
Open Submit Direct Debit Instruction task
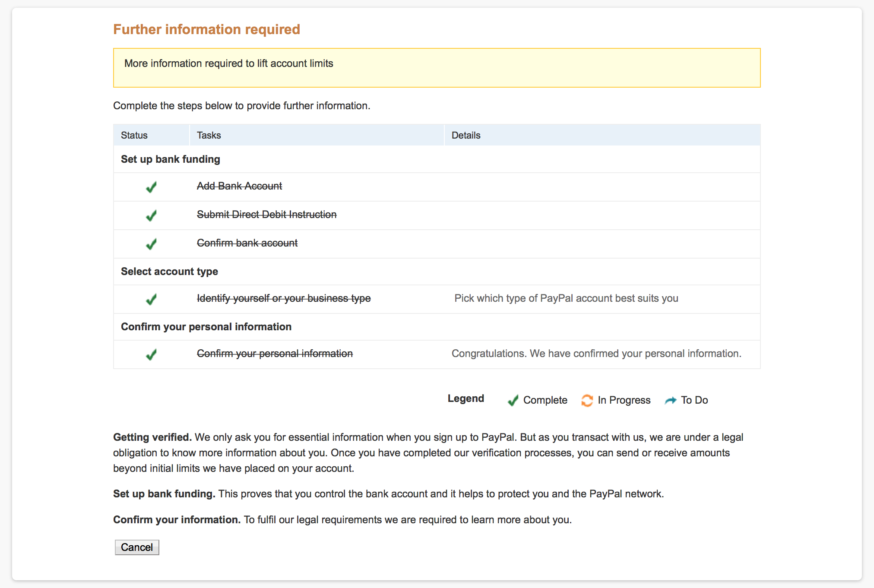coord(266,215)
